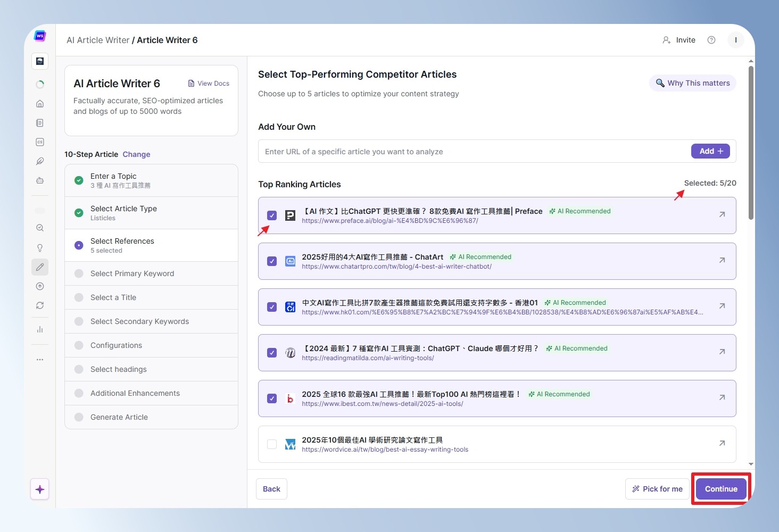The height and width of the screenshot is (532, 779).
Task: Click Invite in the top bar
Action: click(x=679, y=40)
